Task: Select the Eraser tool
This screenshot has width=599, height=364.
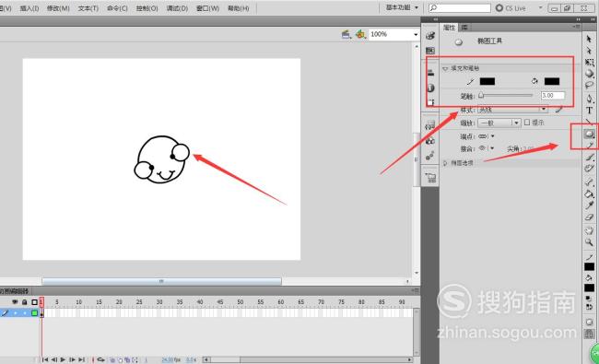Action: (x=589, y=217)
